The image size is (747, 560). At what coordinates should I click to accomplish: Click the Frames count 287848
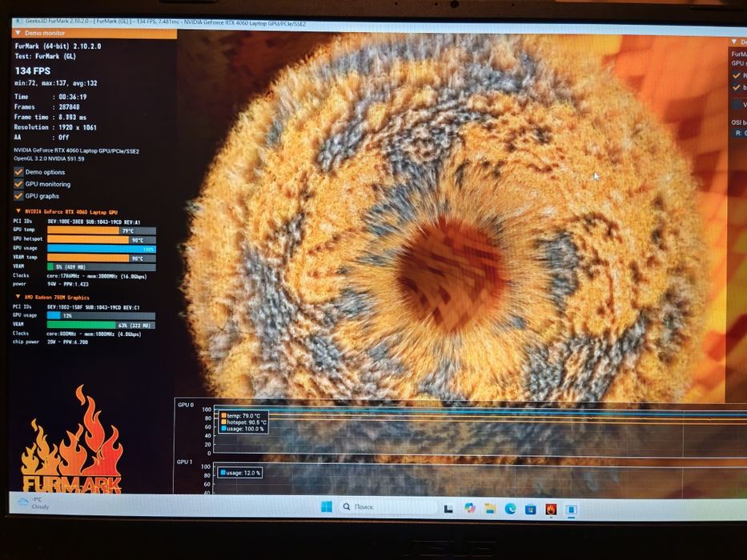click(69, 107)
